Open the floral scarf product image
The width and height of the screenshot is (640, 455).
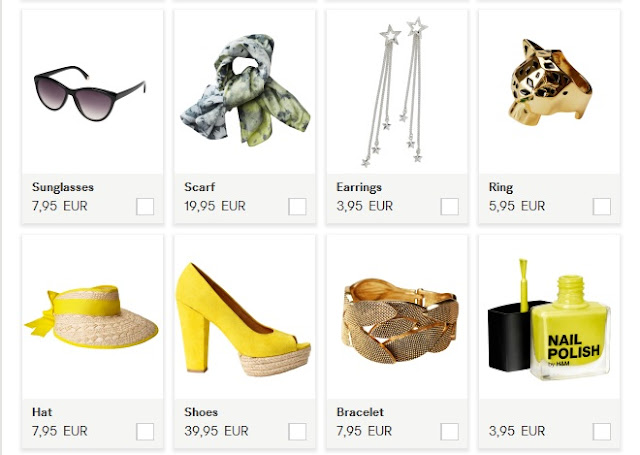point(245,91)
